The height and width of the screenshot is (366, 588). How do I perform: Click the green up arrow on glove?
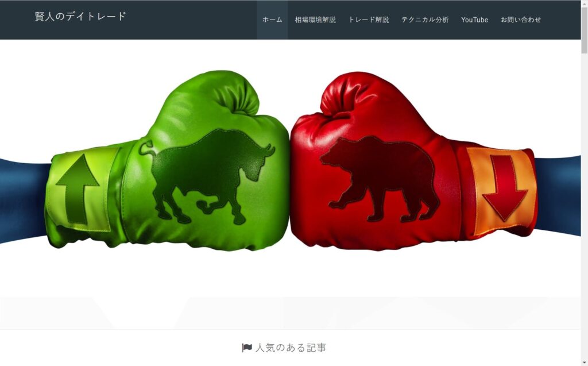[x=78, y=189]
